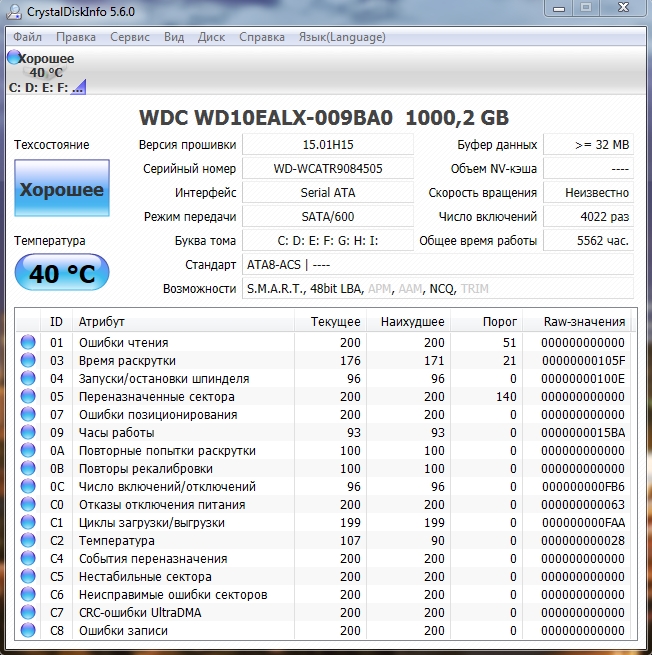This screenshot has width=652, height=655.
Task: Click raw value 0000000105F
Action: (583, 360)
